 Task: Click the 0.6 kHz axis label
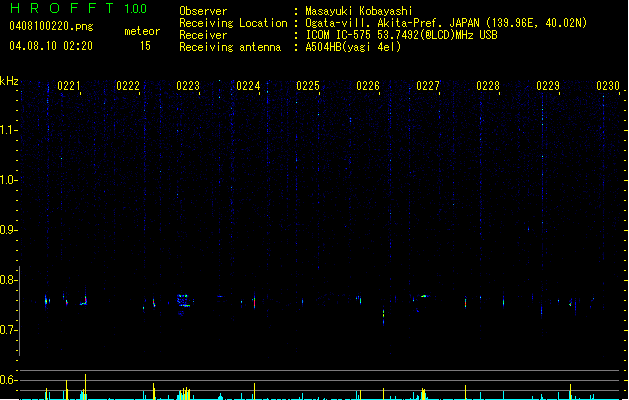[8, 380]
